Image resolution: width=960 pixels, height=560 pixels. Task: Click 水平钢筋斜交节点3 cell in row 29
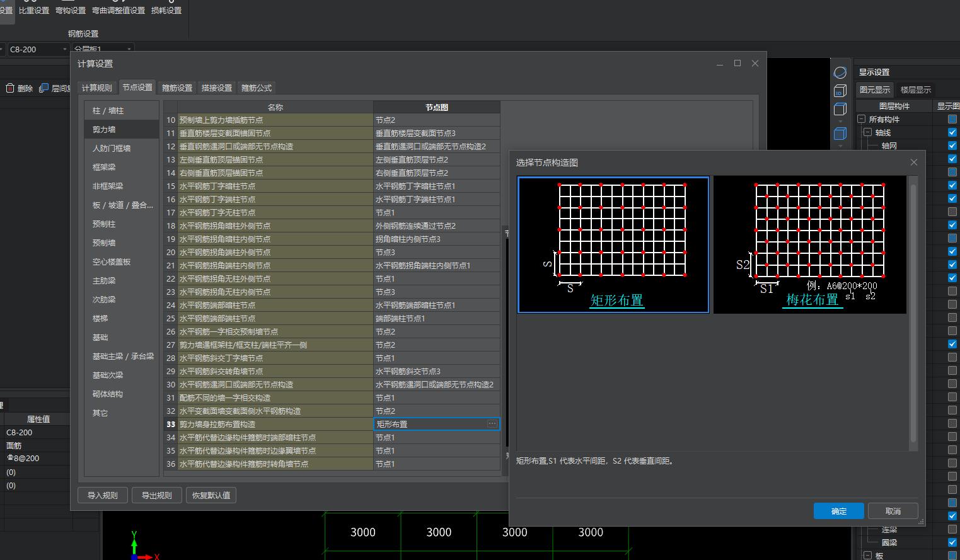436,371
